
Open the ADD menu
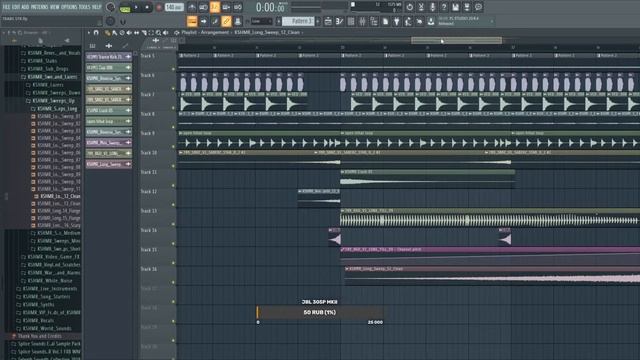[25, 7]
